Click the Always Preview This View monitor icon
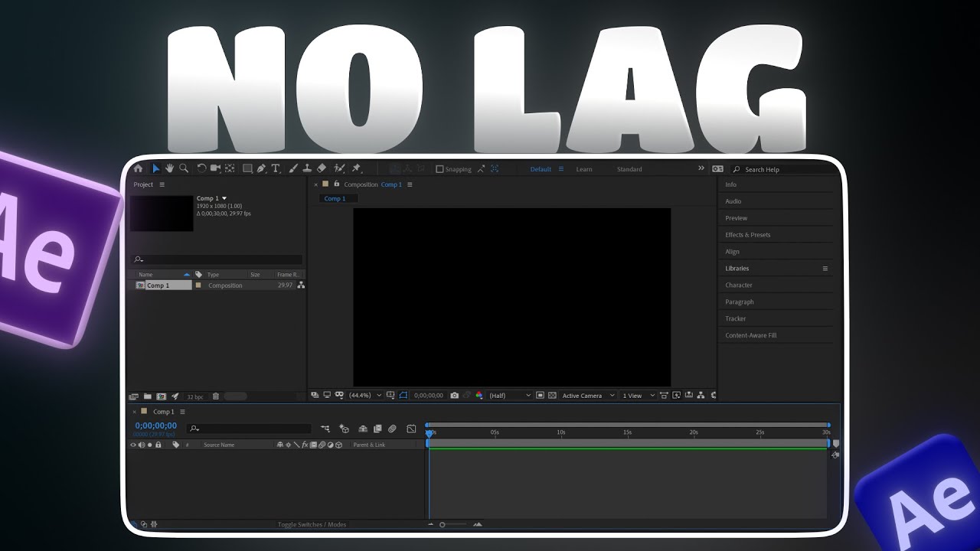This screenshot has height=551, width=980. click(x=327, y=396)
